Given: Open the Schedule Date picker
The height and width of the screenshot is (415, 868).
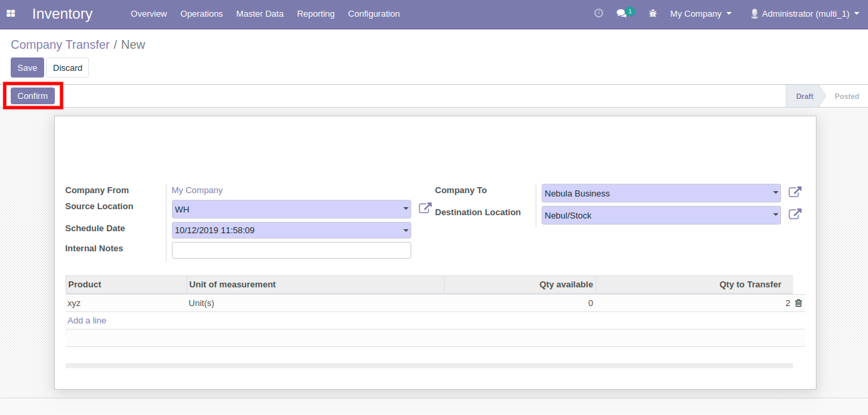Looking at the screenshot, I should (x=291, y=231).
